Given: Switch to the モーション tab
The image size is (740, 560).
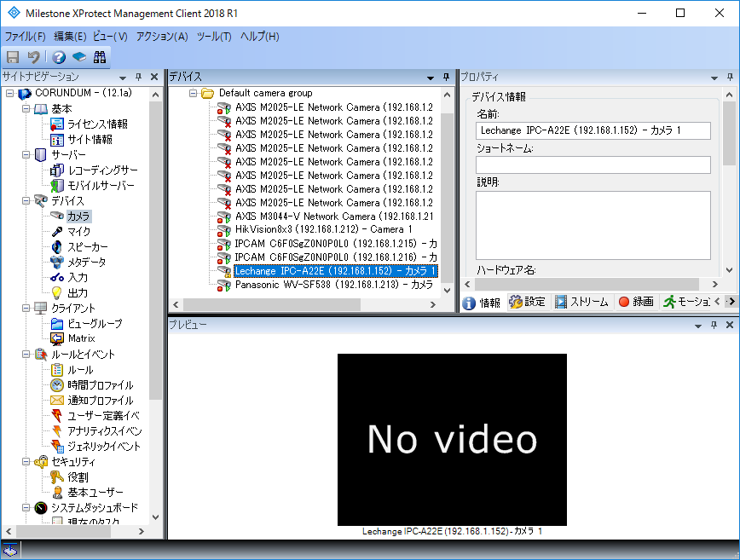Looking at the screenshot, I should point(685,302).
